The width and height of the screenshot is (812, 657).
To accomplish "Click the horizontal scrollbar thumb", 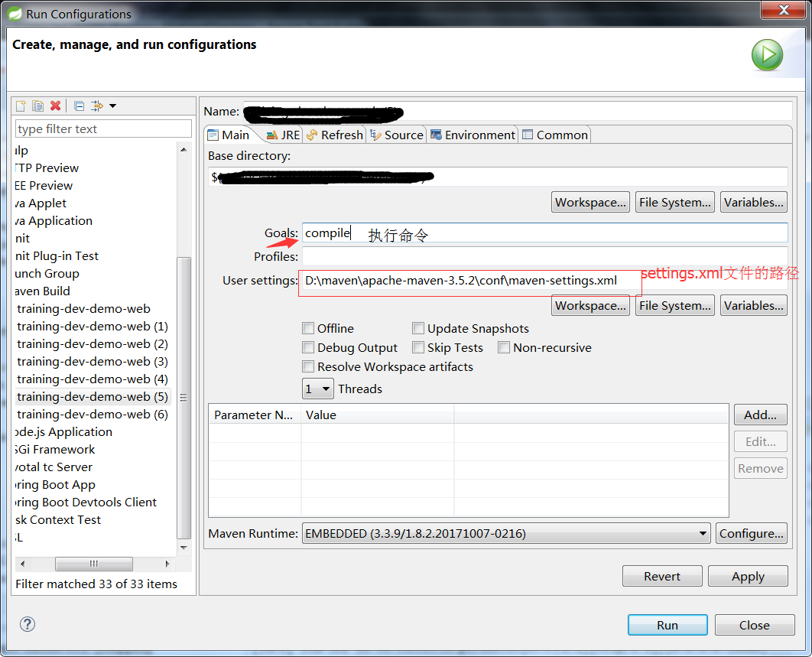I will [94, 564].
